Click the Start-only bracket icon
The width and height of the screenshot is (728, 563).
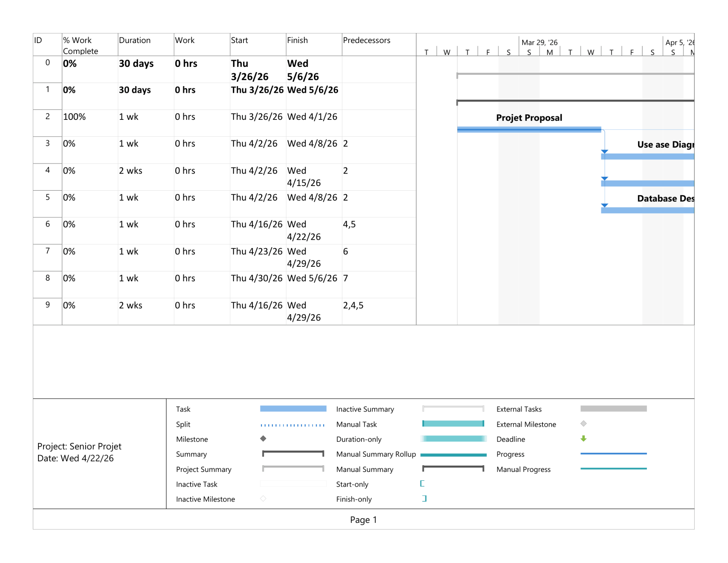tap(422, 484)
